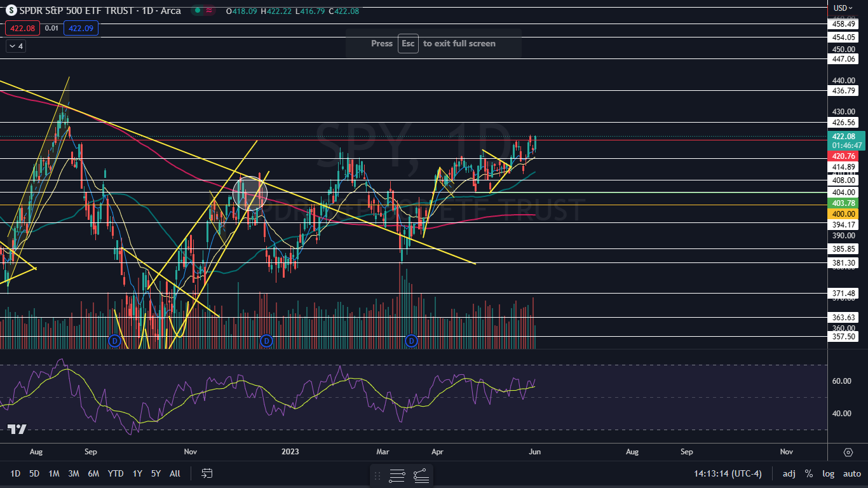Select the 1D date range
Viewport: 868px width, 488px height.
pyautogui.click(x=15, y=473)
